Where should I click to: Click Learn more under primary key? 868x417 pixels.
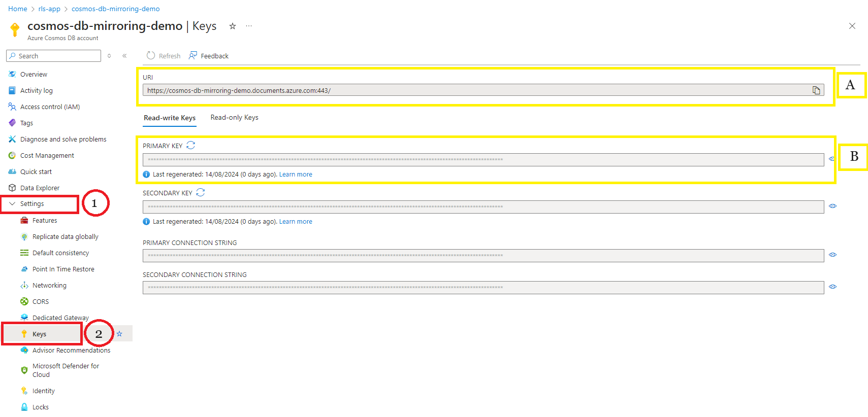296,175
